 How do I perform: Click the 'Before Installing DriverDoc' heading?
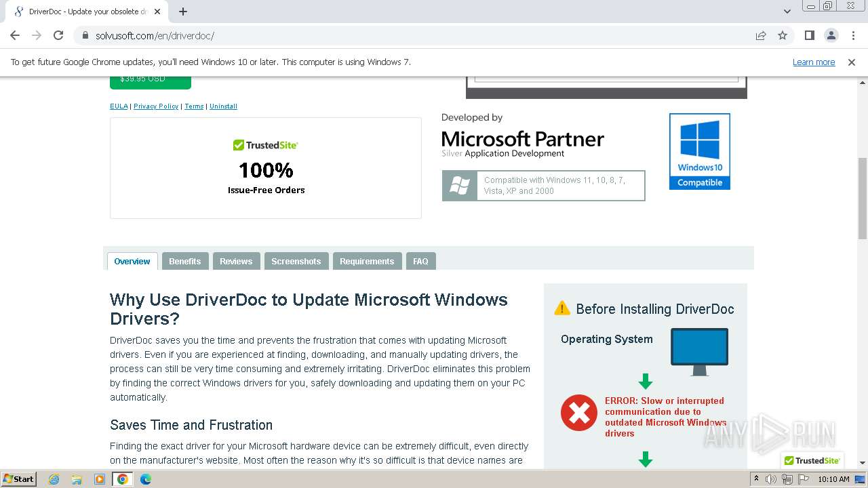coord(655,309)
